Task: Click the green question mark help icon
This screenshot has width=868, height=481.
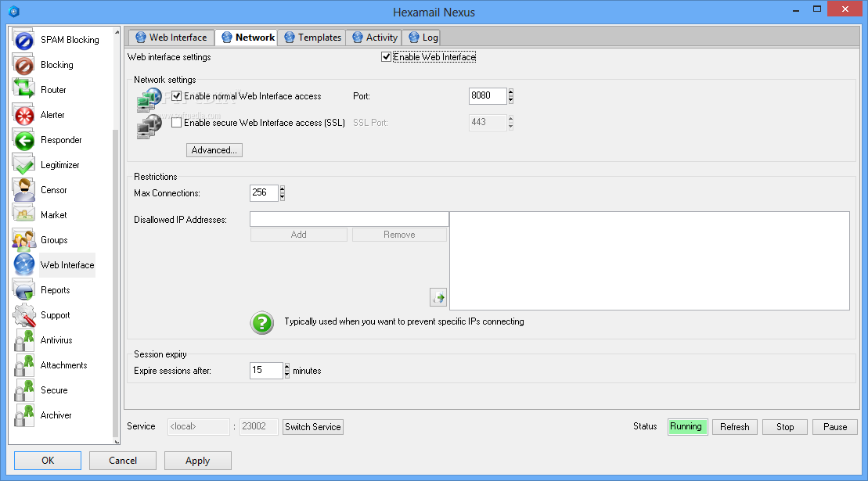Action: [x=262, y=322]
